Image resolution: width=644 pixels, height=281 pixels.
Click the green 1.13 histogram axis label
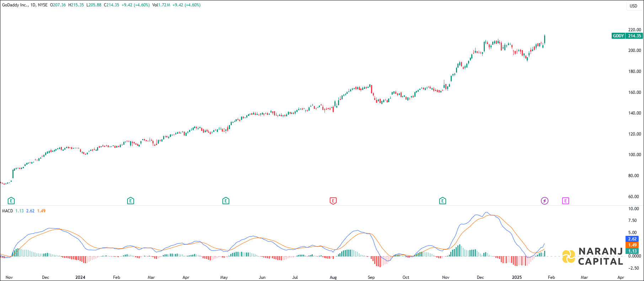(632, 251)
